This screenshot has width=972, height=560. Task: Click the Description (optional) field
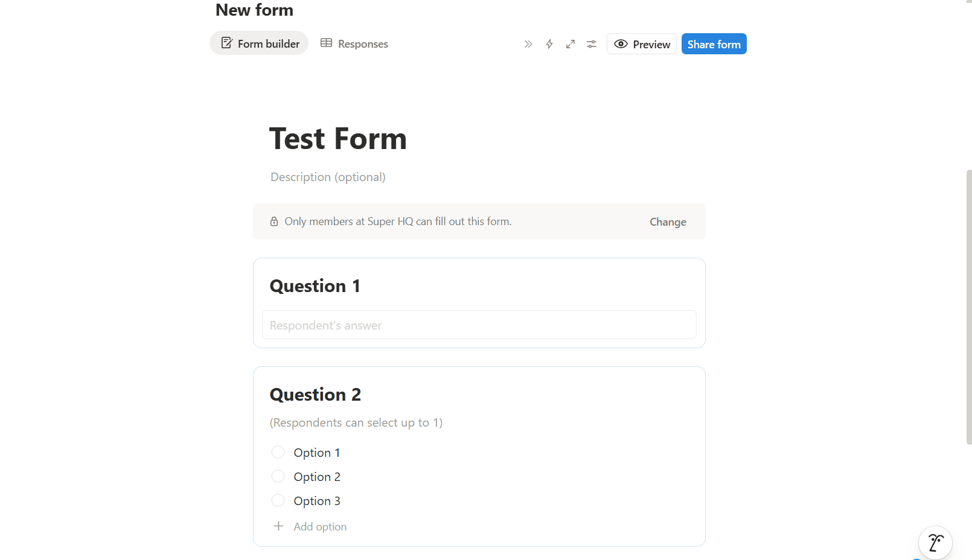click(328, 177)
